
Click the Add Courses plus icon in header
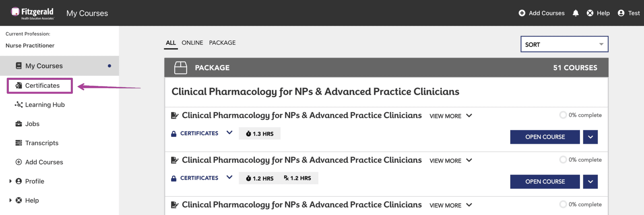coord(522,13)
